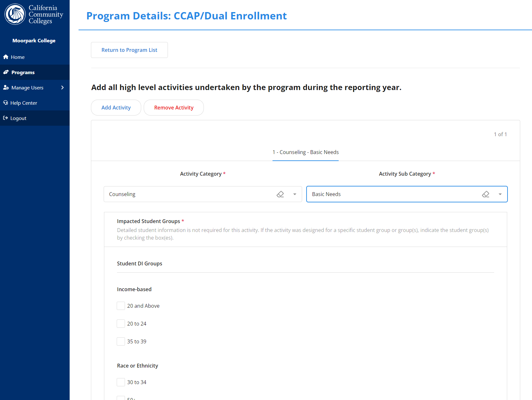532x400 pixels.
Task: Check the 20 to 24 checkbox
Action: (121, 324)
